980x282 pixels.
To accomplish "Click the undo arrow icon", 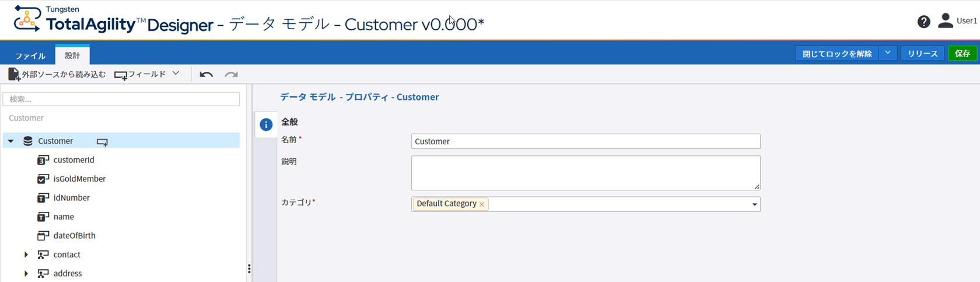I will [x=206, y=75].
